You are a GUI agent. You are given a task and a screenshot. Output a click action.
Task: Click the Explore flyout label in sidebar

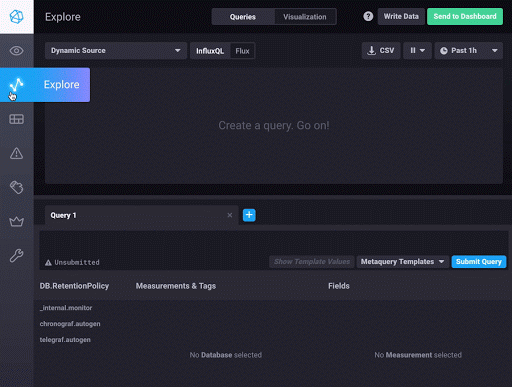(x=62, y=85)
